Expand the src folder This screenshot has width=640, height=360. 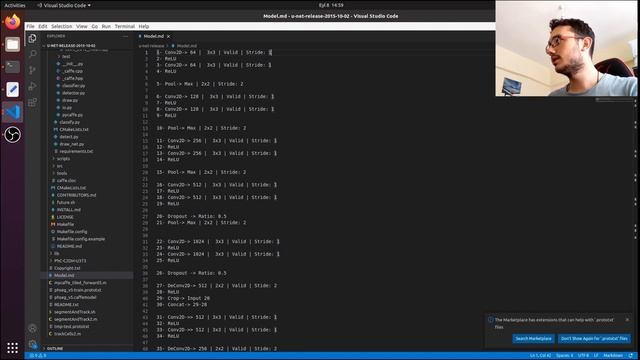(60, 166)
